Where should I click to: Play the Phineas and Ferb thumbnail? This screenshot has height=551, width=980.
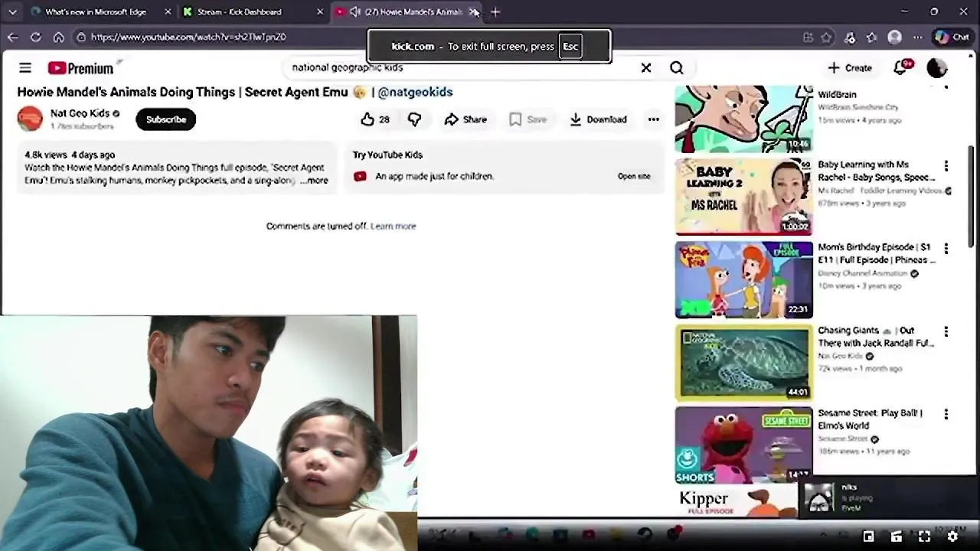click(743, 279)
